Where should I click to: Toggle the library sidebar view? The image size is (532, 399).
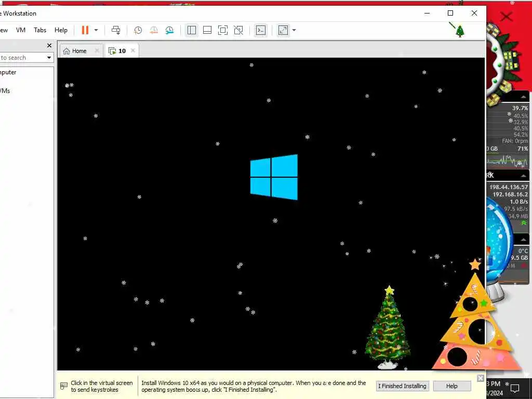[x=191, y=30]
